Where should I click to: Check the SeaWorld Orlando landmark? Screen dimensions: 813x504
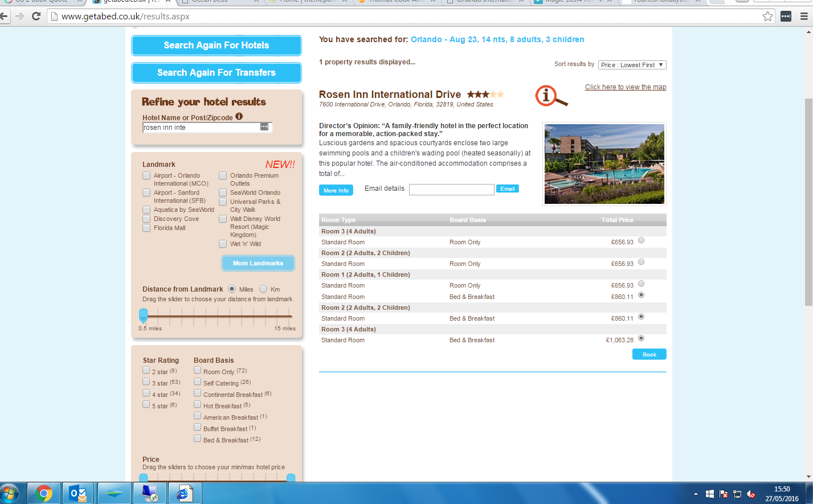[223, 192]
